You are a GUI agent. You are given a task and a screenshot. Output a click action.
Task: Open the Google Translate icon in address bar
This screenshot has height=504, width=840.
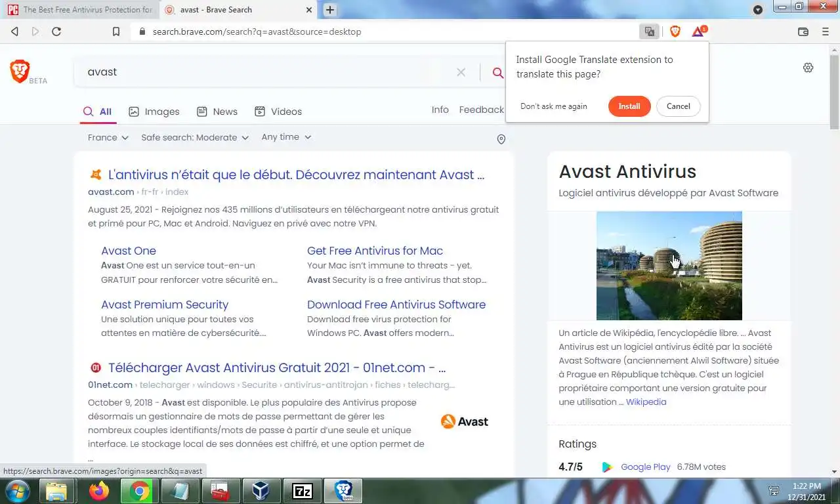[x=649, y=31]
